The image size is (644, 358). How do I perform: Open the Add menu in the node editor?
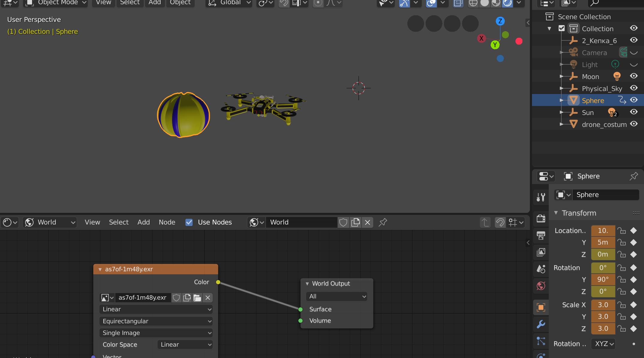tap(143, 222)
